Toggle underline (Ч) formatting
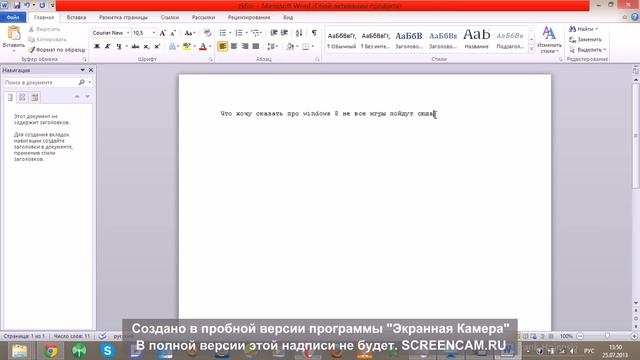 click(118, 47)
